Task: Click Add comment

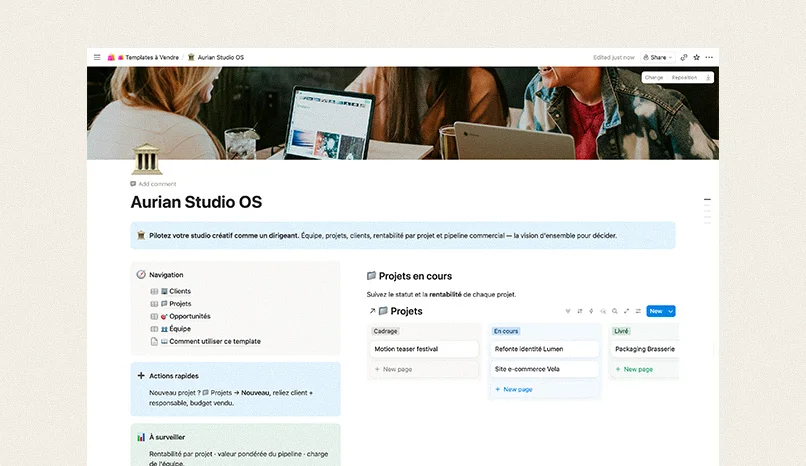Action: [153, 184]
